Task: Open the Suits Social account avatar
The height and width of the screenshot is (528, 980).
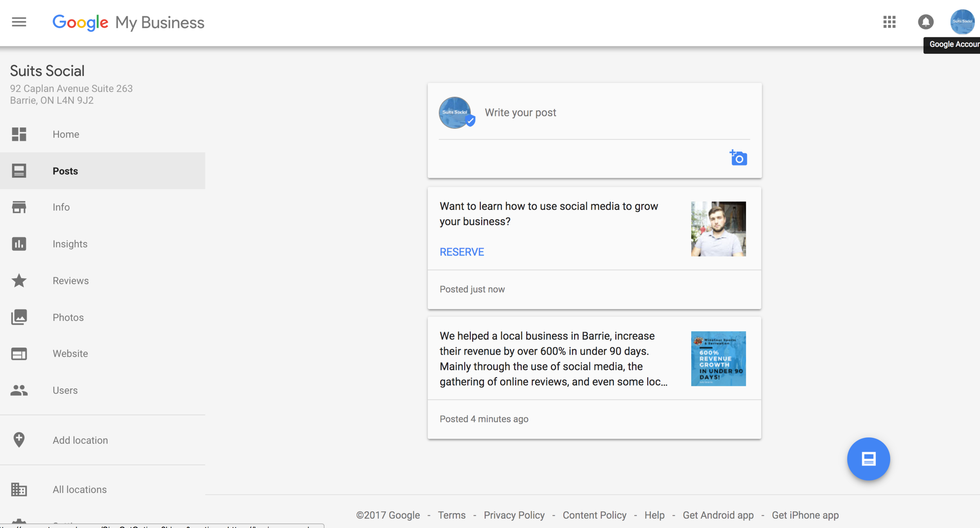Action: [x=962, y=22]
